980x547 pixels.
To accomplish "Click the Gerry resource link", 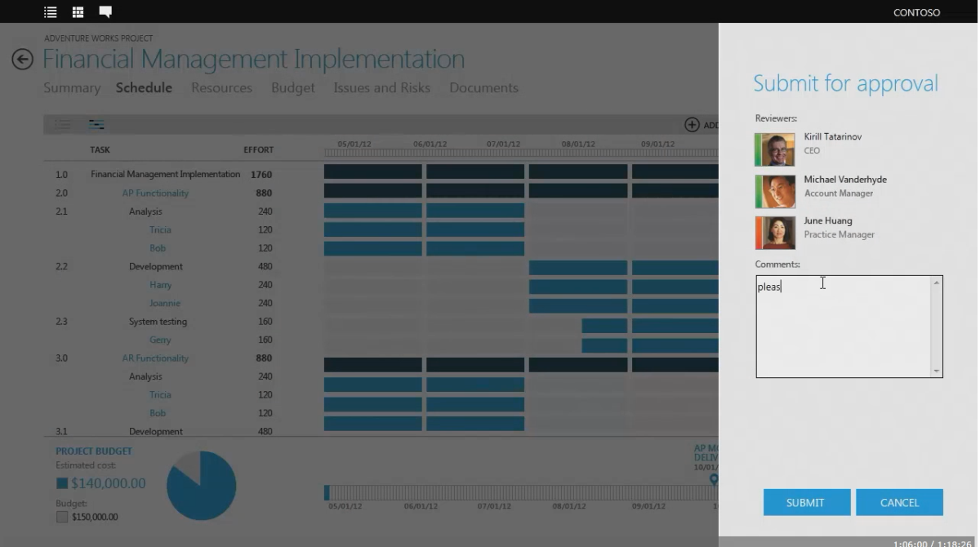I will [x=160, y=340].
